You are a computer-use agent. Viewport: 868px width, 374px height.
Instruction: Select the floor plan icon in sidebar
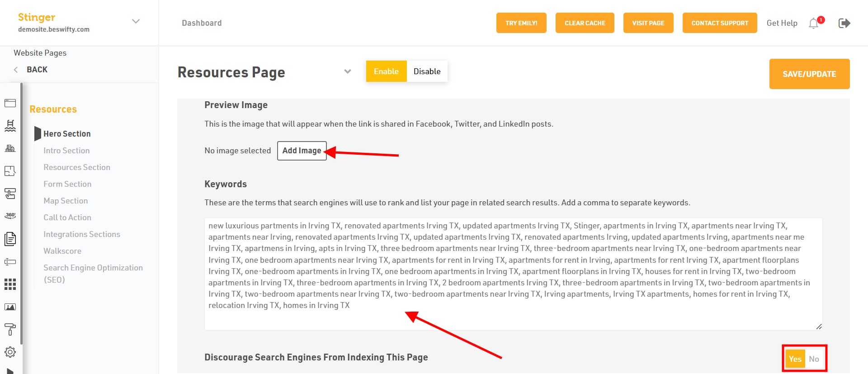(x=10, y=171)
